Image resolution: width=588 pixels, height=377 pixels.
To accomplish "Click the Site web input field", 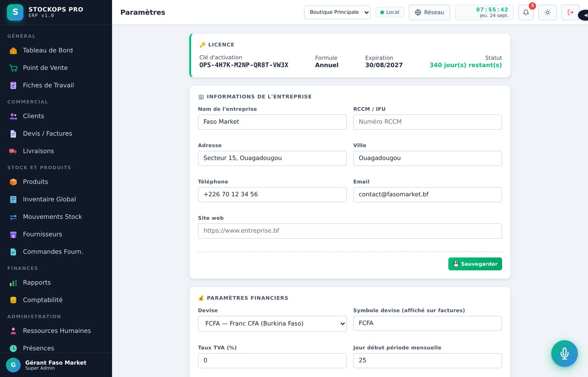I will tap(350, 231).
